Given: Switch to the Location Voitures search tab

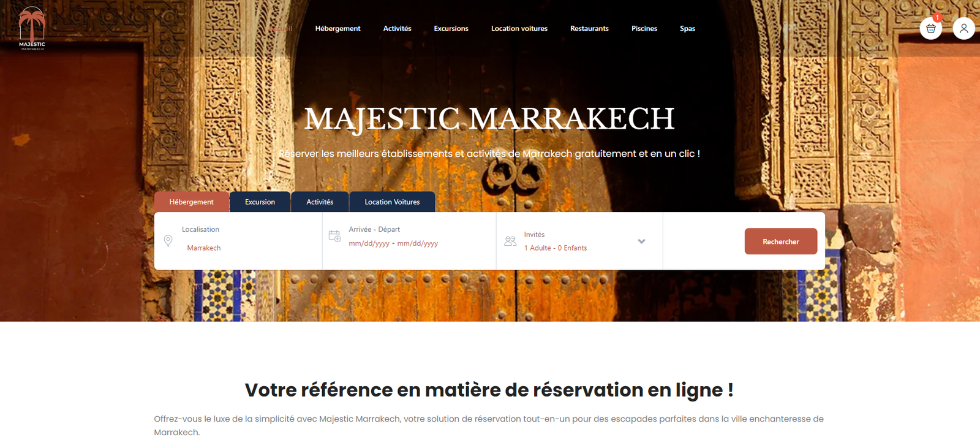Looking at the screenshot, I should [392, 202].
